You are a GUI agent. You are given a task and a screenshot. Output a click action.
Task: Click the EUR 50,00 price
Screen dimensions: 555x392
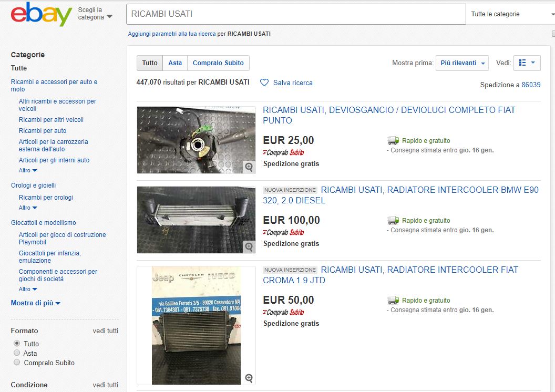point(289,301)
